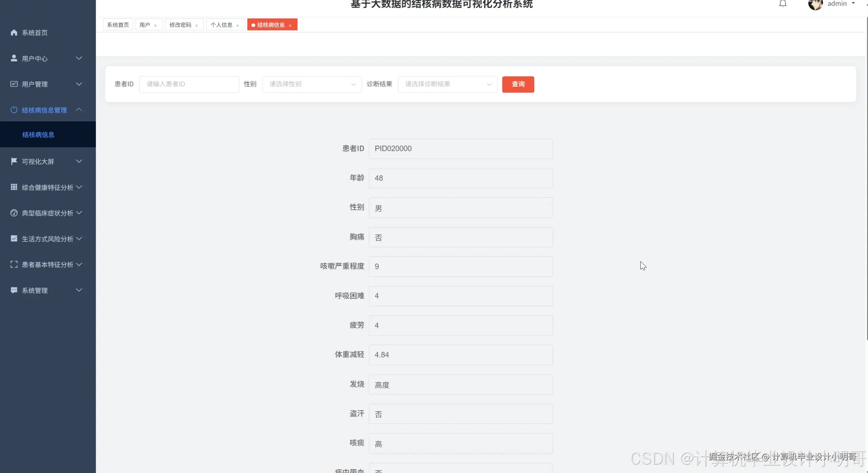
Task: Expand the 系统管理 menu chevron
Action: pyautogui.click(x=79, y=290)
